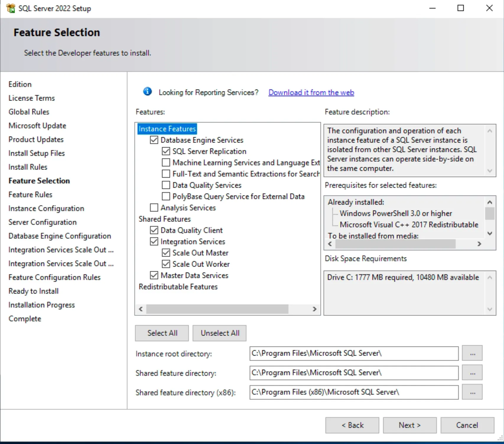Browse for Shared feature directory (x86)
Viewport: 504px width, 444px height.
(x=472, y=392)
